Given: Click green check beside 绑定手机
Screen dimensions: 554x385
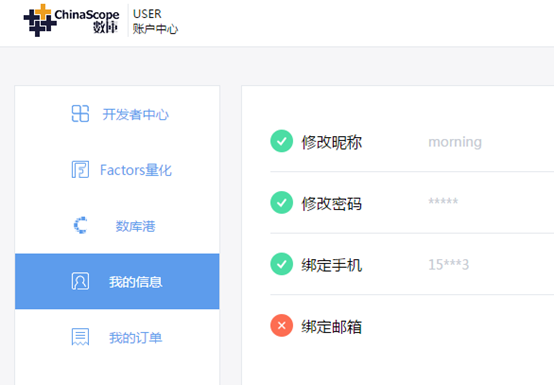Looking at the screenshot, I should (282, 264).
